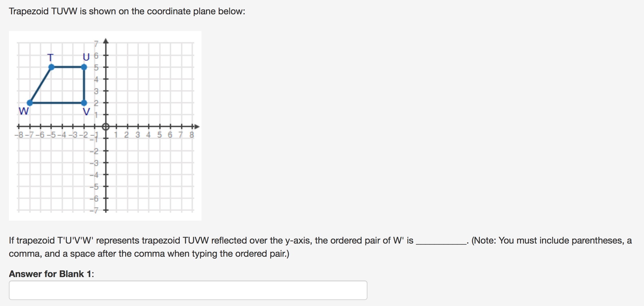Click the "Answer for Blank 1:" label
644x306 pixels.
pyautogui.click(x=52, y=274)
